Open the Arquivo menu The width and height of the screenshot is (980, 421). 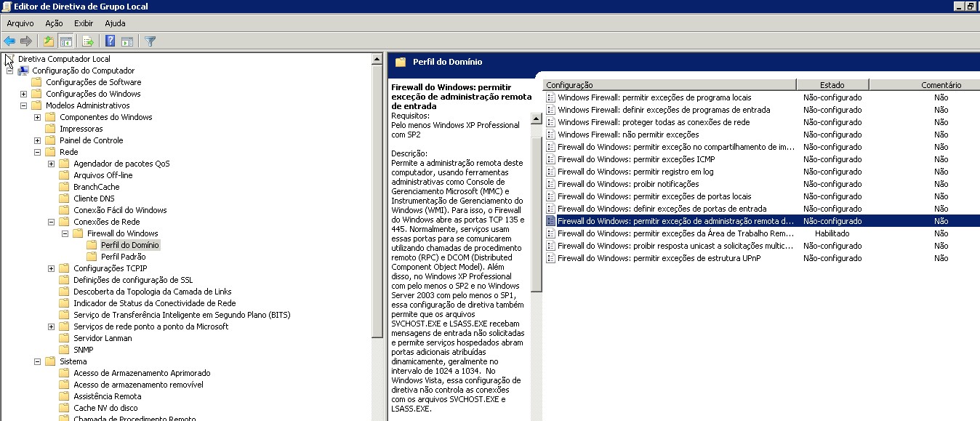click(x=20, y=23)
